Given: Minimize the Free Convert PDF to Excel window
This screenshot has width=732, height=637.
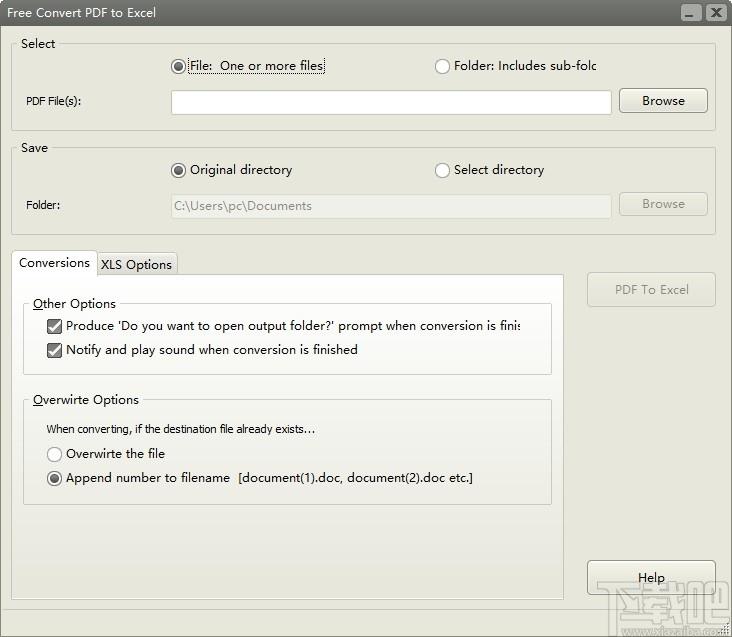Looking at the screenshot, I should [690, 13].
